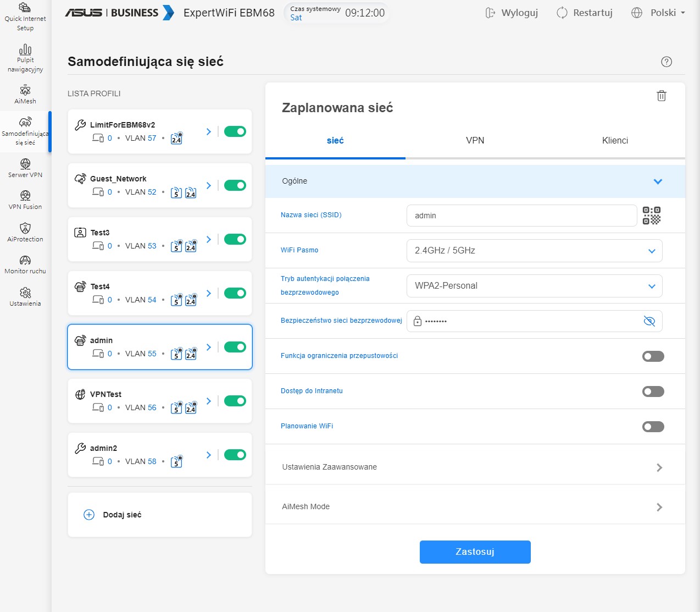Image resolution: width=700 pixels, height=612 pixels.
Task: Click the QR code icon beside SSID
Action: click(652, 216)
